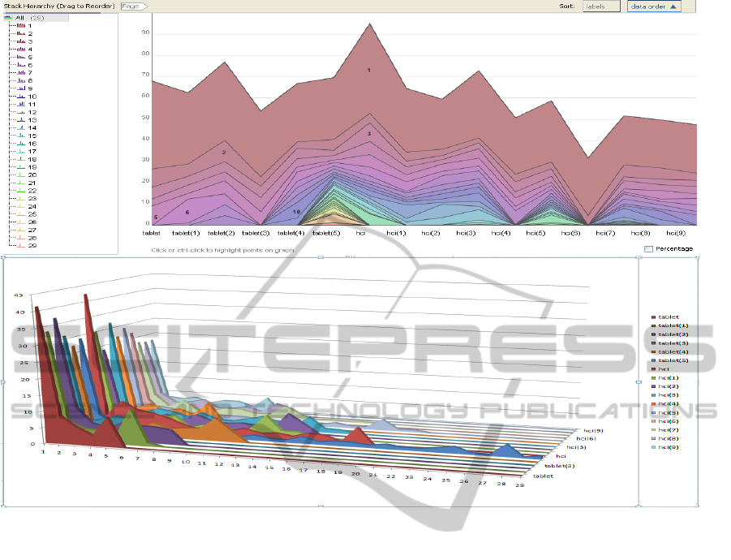Select layer 13 icon in Stack Hierarchy
Screen dimensions: 731x560
tap(21, 120)
